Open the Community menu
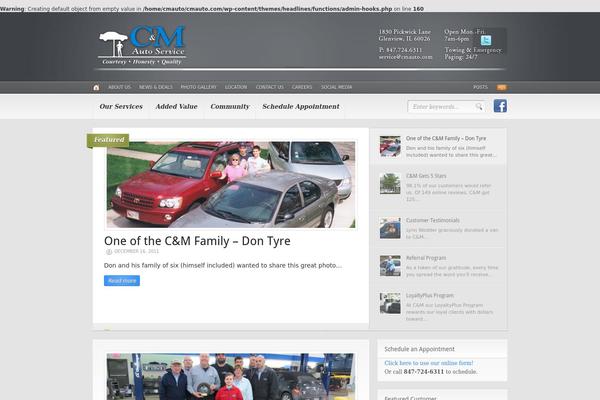The image size is (600, 400). (x=230, y=106)
